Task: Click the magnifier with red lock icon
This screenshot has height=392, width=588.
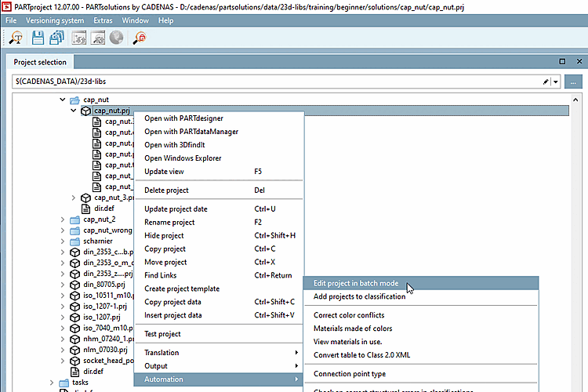Action: [x=142, y=37]
